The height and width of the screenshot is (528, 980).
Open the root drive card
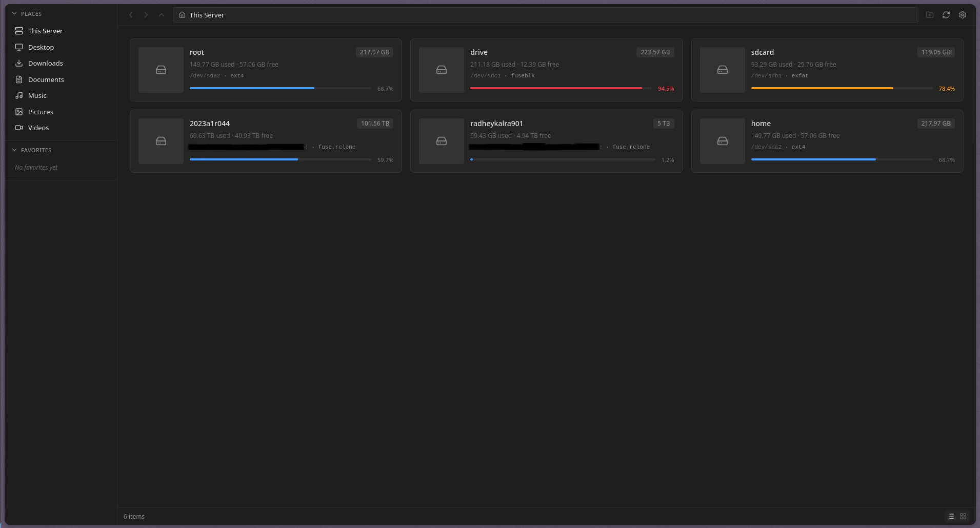[266, 70]
